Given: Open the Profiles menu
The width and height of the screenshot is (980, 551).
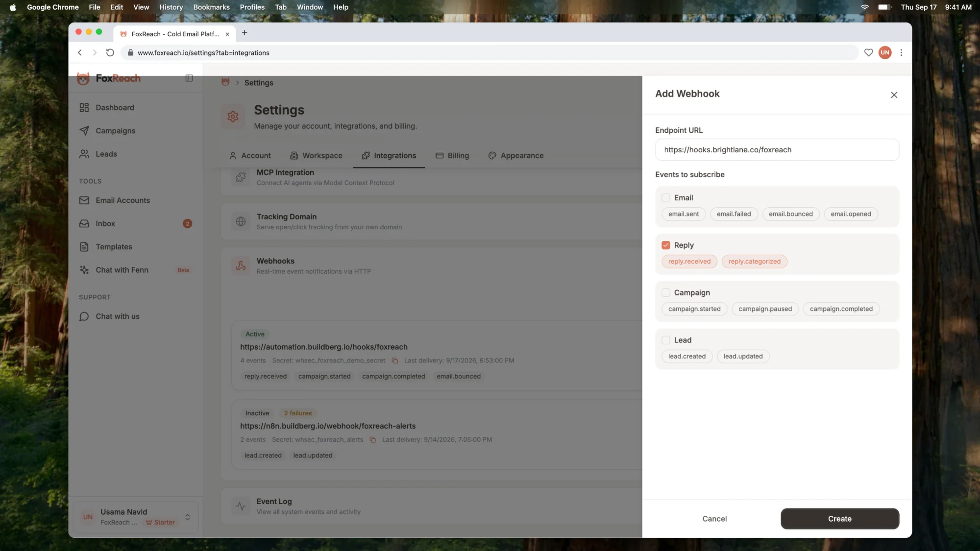Looking at the screenshot, I should click(x=252, y=7).
